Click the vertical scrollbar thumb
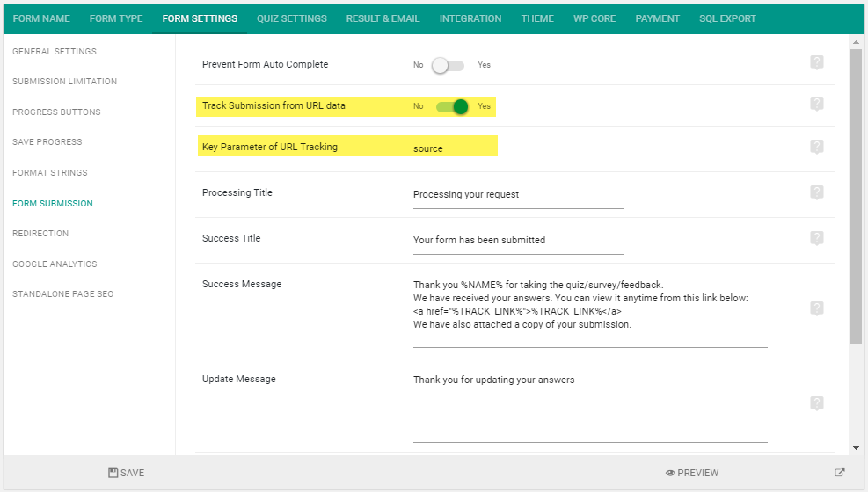 click(856, 196)
